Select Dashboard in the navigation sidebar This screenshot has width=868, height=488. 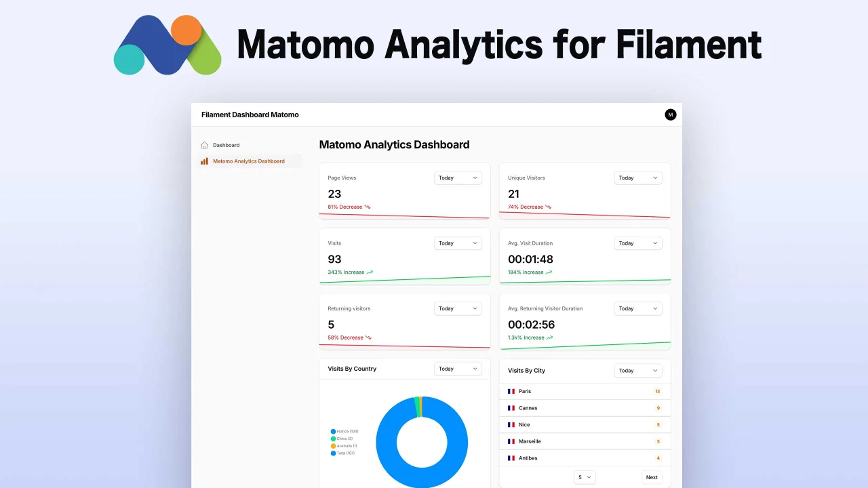(x=226, y=145)
